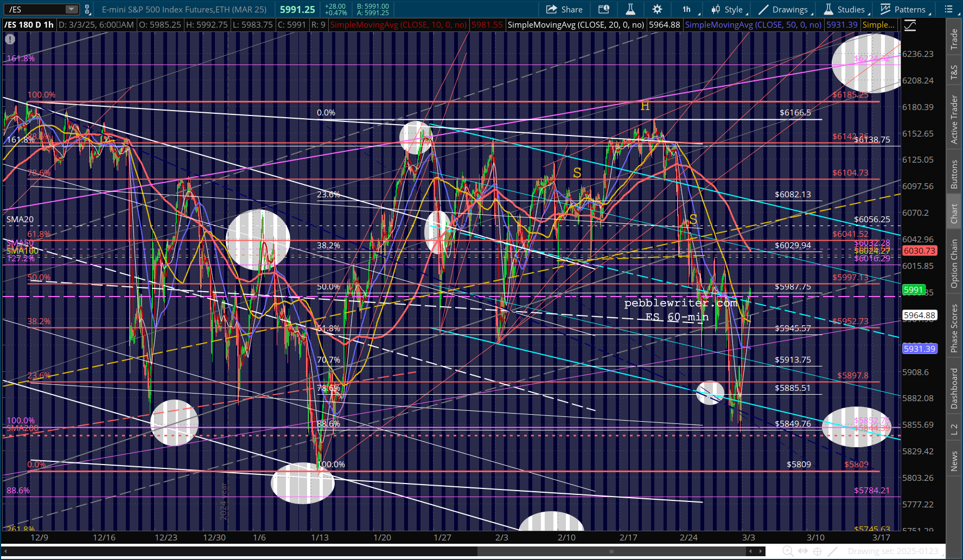Open the chart settings gear icon
The width and height of the screenshot is (963, 560).
coord(657,9)
